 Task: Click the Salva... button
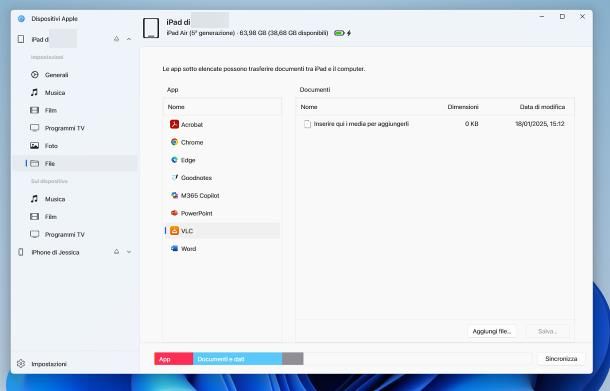(547, 331)
